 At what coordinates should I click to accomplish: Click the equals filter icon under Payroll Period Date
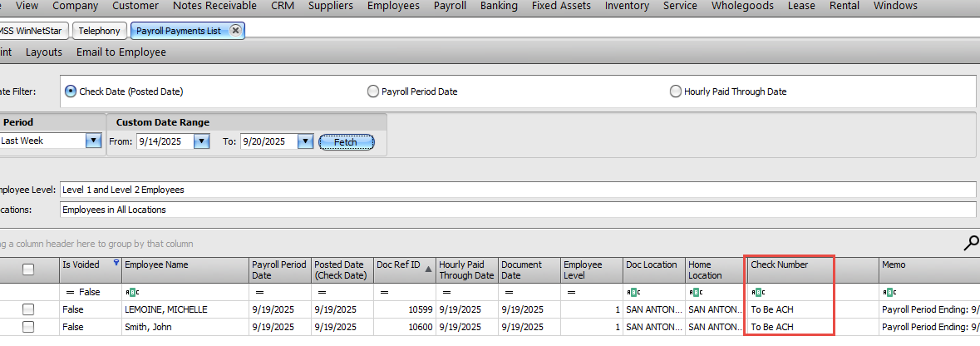pyautogui.click(x=259, y=293)
